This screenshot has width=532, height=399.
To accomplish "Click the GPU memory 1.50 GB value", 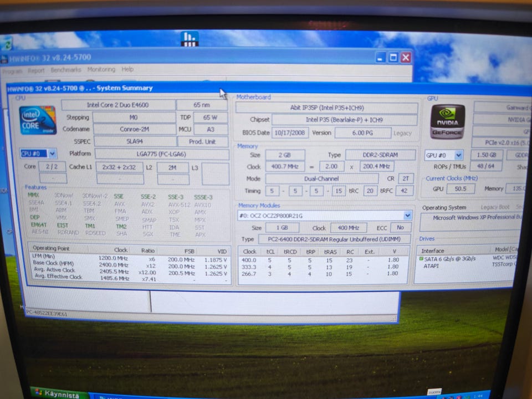I will coord(487,155).
